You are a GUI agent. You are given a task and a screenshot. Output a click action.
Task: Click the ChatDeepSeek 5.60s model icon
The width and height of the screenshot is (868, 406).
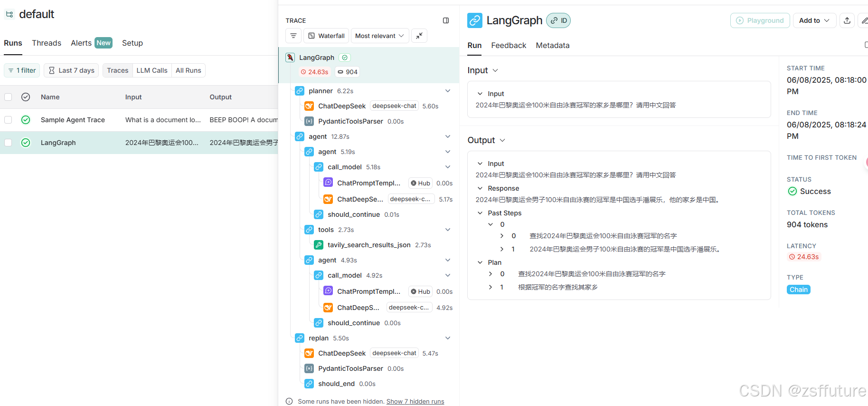(309, 106)
